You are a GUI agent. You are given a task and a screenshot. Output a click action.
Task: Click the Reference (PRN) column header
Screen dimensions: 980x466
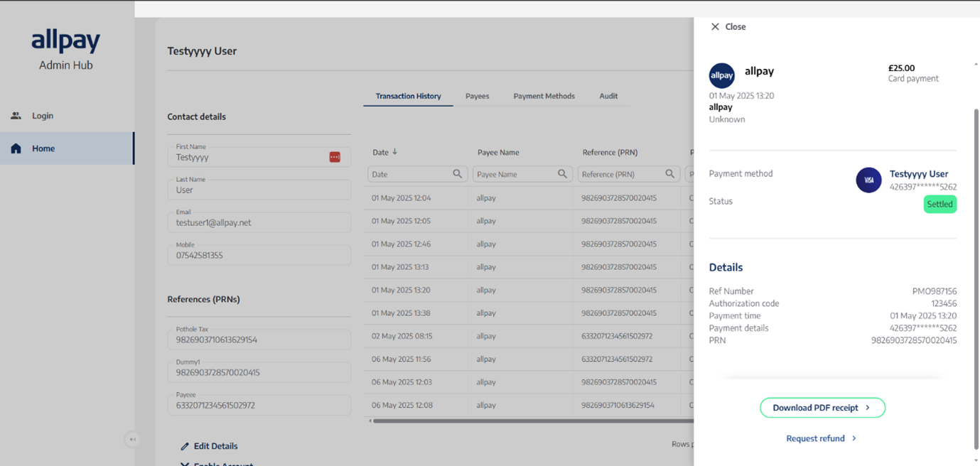pos(610,152)
